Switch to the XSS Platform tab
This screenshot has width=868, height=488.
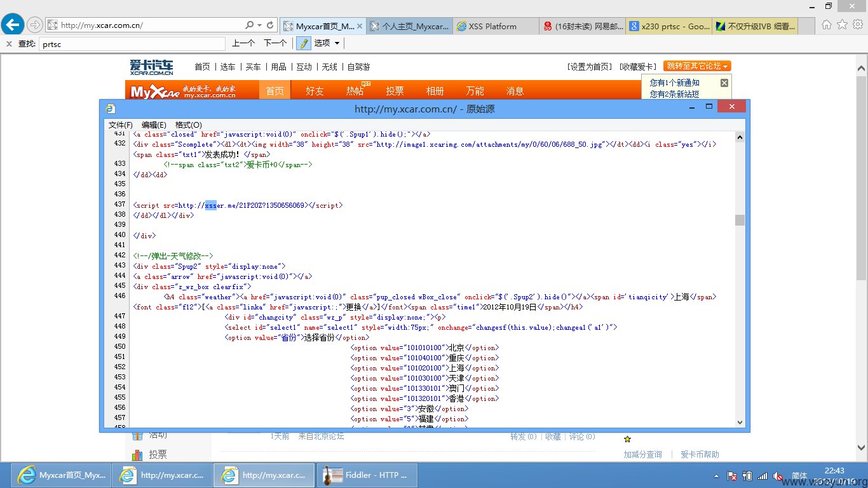tap(496, 26)
